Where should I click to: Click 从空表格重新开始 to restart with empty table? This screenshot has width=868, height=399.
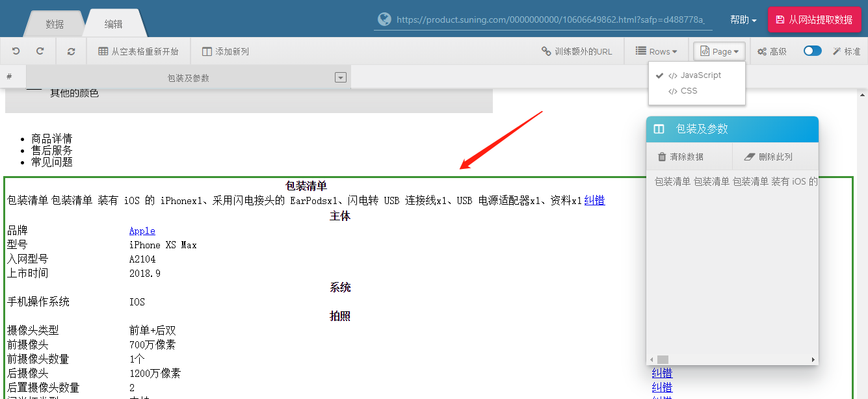click(x=138, y=51)
